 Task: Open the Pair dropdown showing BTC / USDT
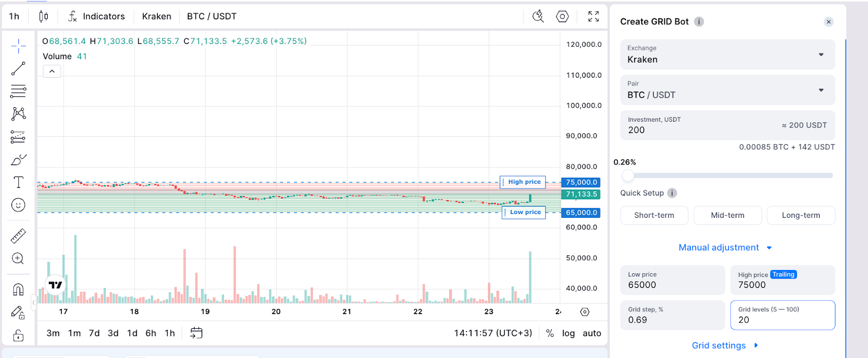727,90
